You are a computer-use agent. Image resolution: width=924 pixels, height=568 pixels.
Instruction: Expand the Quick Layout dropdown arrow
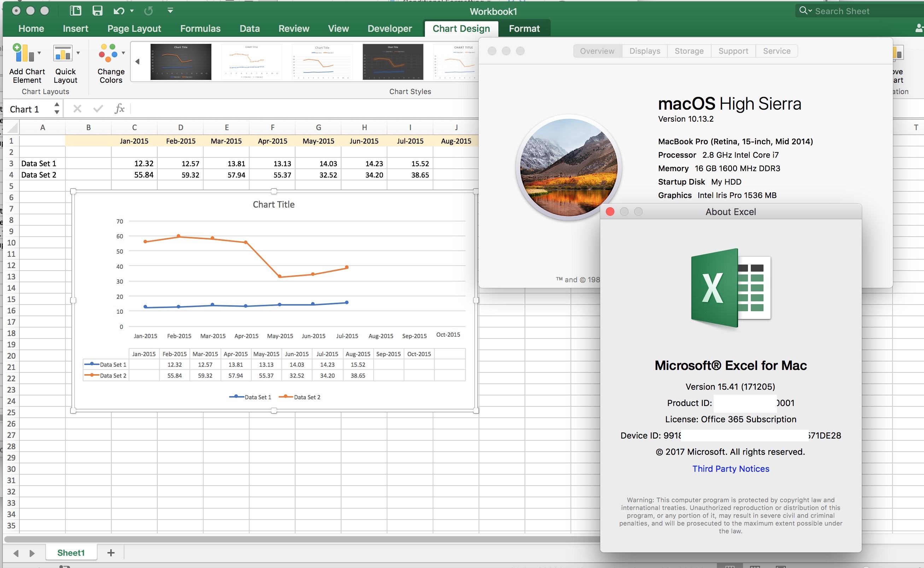pos(78,53)
